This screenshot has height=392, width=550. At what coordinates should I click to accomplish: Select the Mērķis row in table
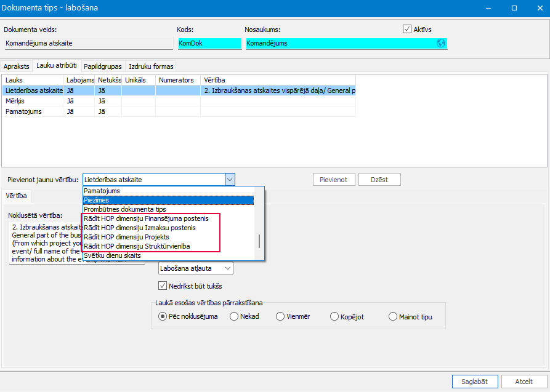click(179, 101)
